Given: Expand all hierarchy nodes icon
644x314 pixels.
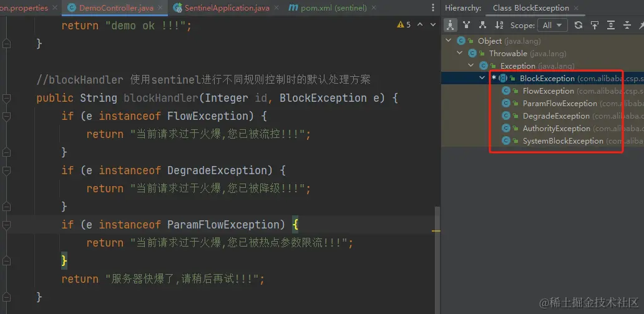Looking at the screenshot, I should [x=611, y=25].
